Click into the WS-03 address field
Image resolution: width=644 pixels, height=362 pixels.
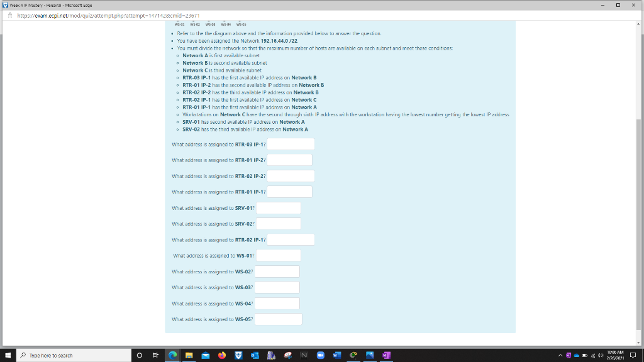coord(277,287)
